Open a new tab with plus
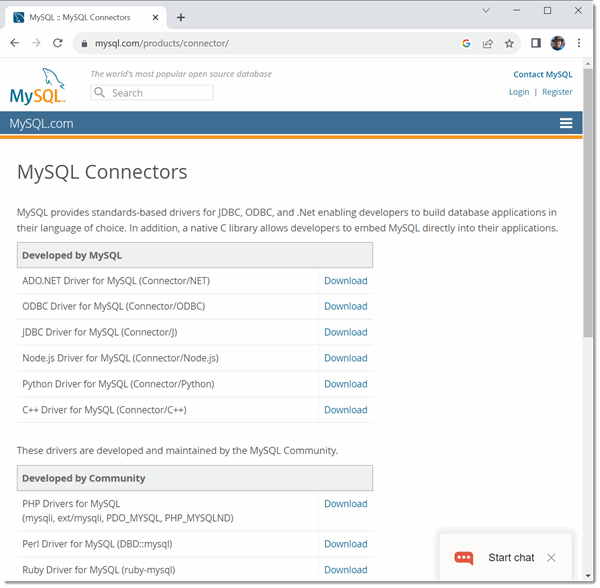Viewport: 600px width, 588px height. coord(181,18)
